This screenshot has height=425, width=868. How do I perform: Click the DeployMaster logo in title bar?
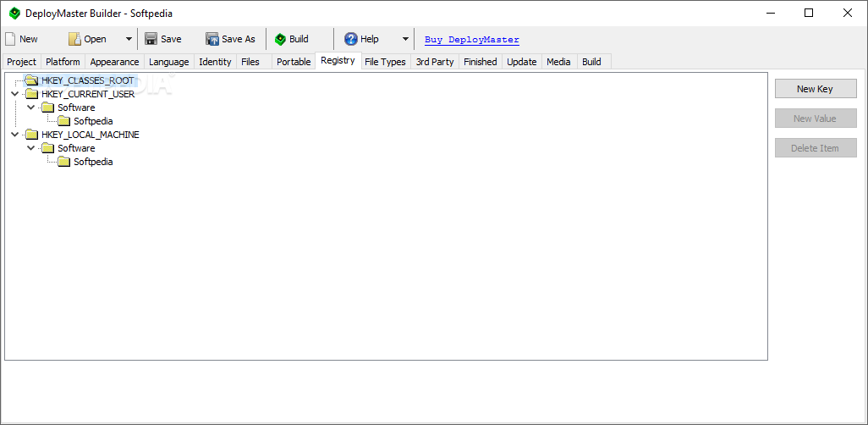[x=14, y=14]
